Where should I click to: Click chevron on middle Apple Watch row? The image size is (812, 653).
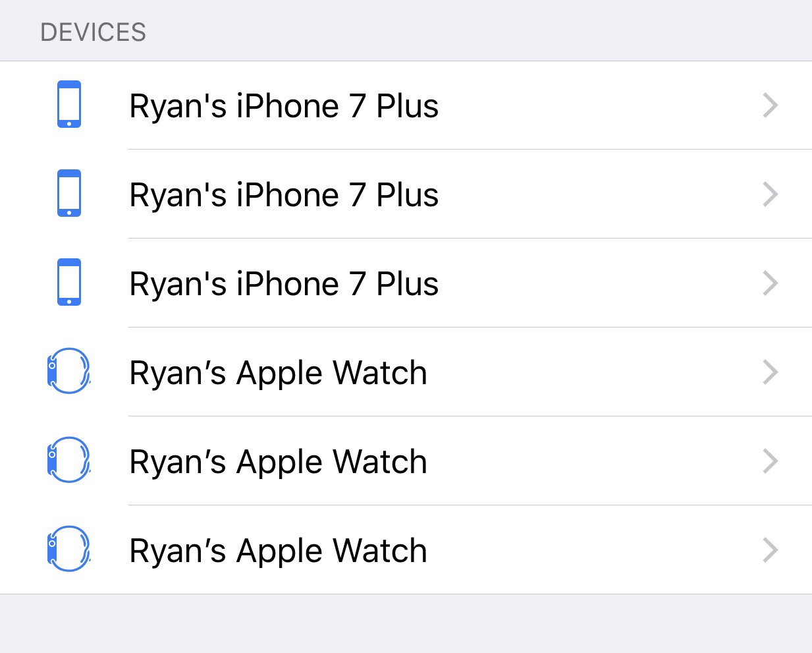click(x=770, y=461)
